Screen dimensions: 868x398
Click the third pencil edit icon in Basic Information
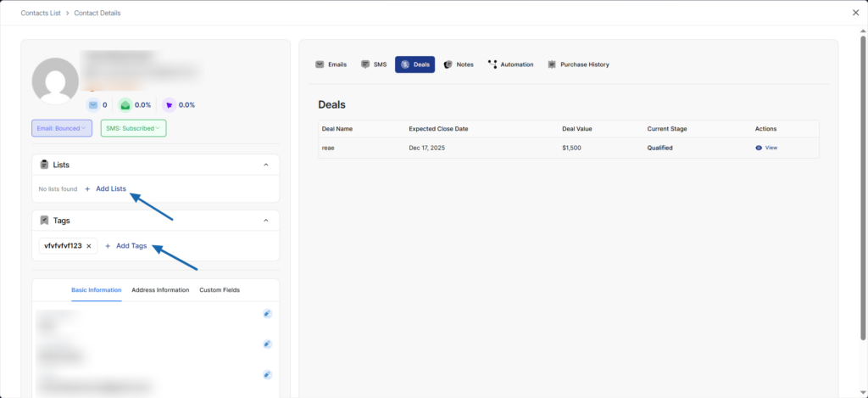coord(267,374)
